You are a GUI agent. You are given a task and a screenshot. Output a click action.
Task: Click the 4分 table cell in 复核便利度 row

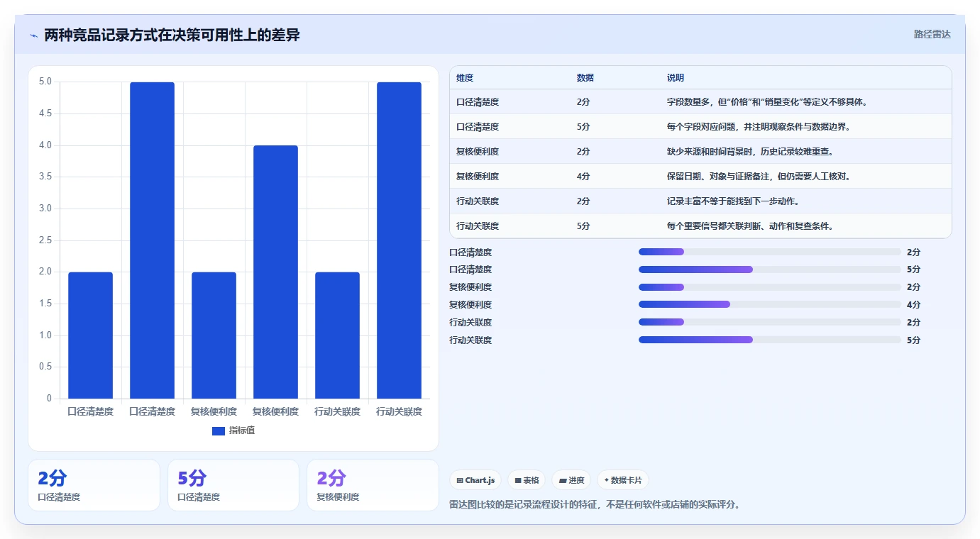tap(583, 177)
